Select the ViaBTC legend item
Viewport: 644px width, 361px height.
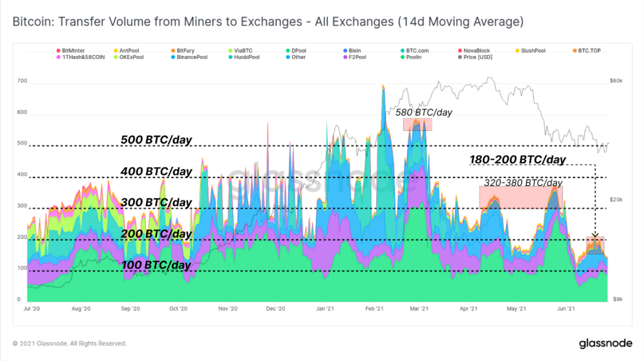pyautogui.click(x=241, y=51)
